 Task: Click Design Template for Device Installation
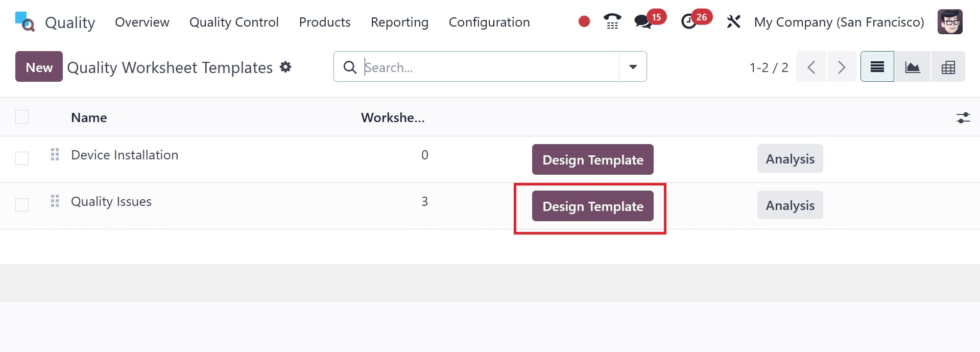[593, 159]
